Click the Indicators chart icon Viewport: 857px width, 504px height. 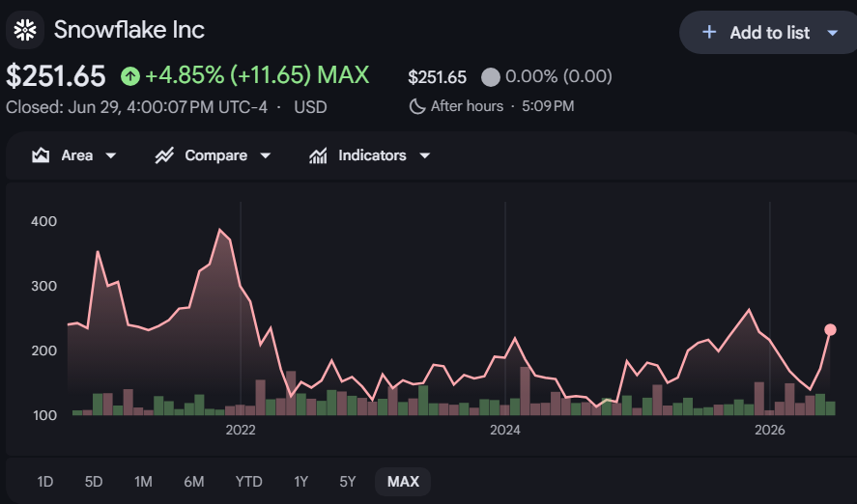[x=318, y=155]
